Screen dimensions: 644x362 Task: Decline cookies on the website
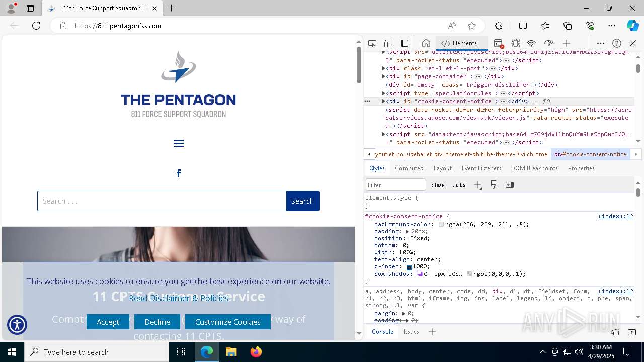[157, 322]
